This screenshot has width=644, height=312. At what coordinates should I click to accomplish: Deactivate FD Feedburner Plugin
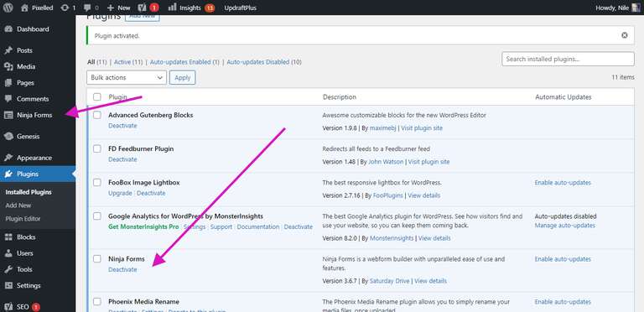click(x=122, y=159)
